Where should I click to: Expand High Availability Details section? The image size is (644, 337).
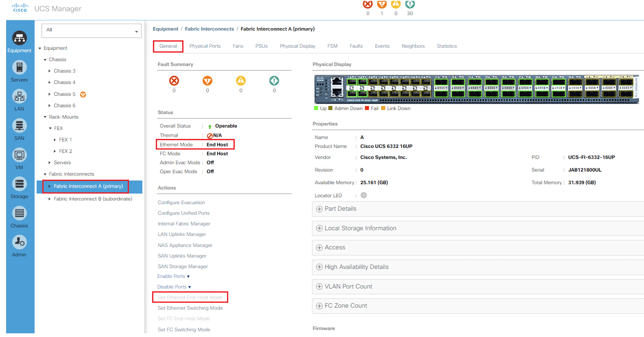[x=319, y=267]
